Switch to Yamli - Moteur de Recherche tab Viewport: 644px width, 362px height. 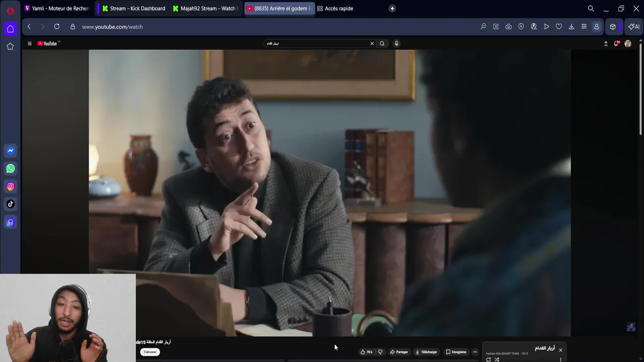coord(57,9)
